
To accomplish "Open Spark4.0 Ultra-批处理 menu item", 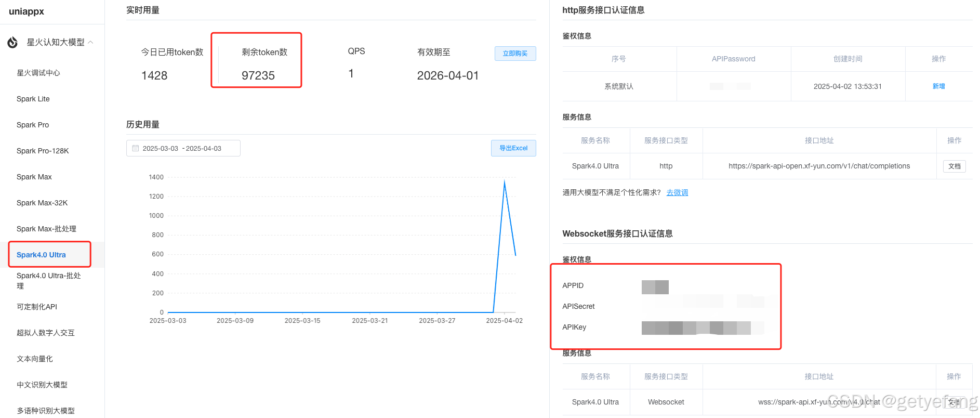I will coord(49,281).
